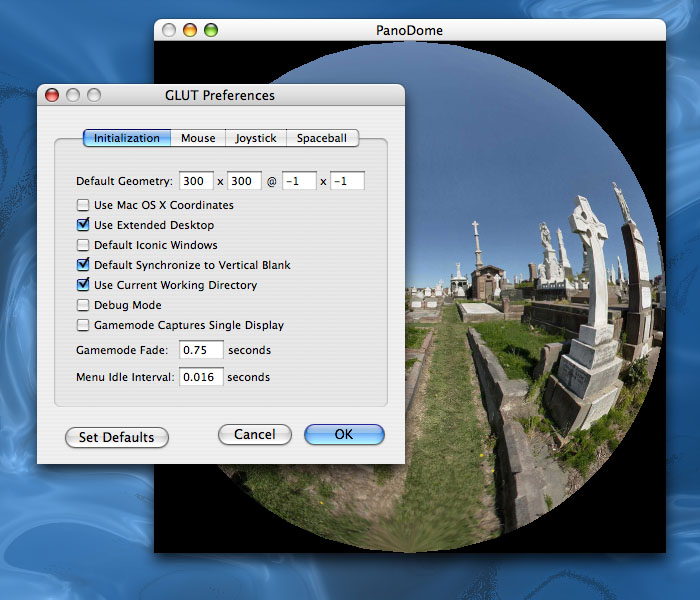
Task: Minimize the PanoDome window
Action: tap(190, 30)
